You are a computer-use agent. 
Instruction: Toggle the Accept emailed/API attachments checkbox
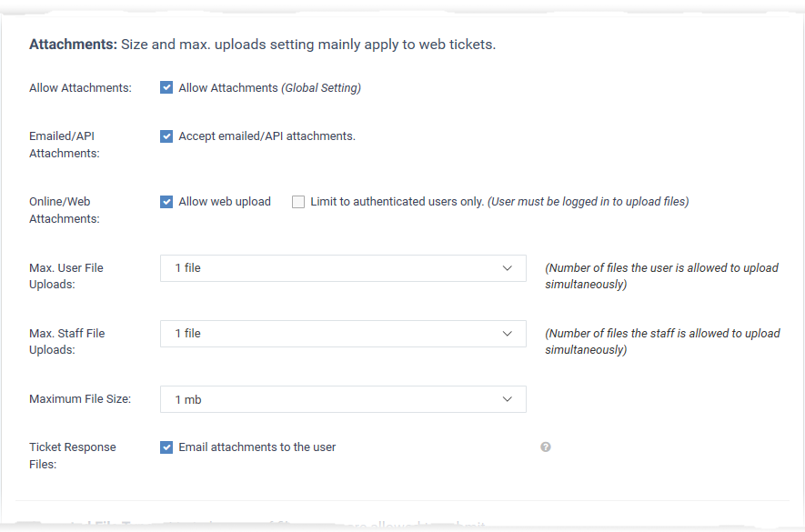166,136
